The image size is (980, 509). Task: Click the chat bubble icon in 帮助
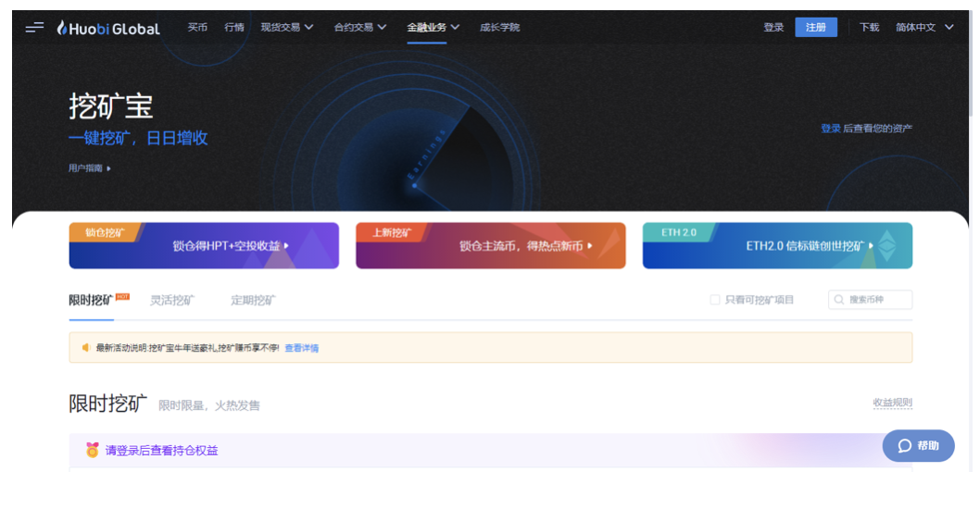click(904, 445)
